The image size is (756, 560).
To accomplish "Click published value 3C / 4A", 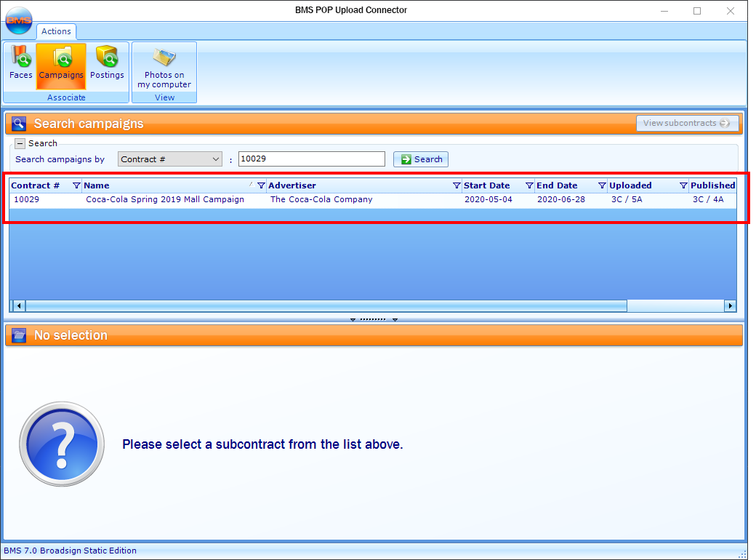I will [x=708, y=200].
